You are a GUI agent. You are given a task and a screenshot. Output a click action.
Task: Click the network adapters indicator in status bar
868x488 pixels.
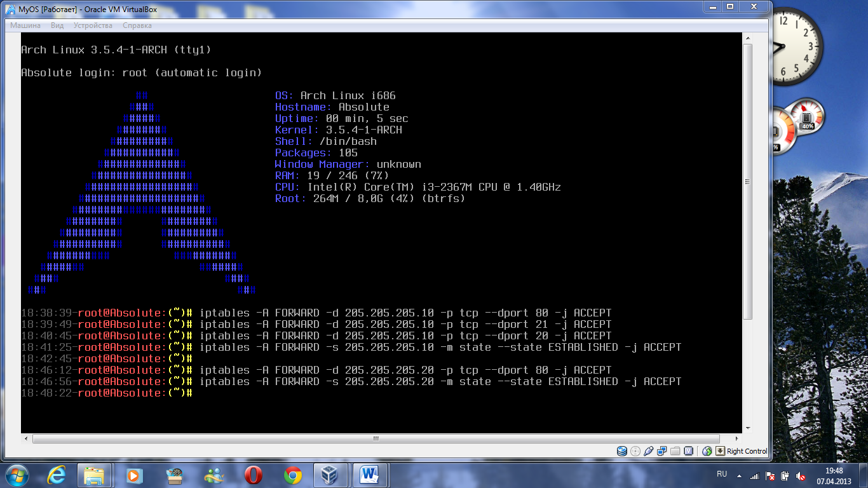pyautogui.click(x=661, y=451)
